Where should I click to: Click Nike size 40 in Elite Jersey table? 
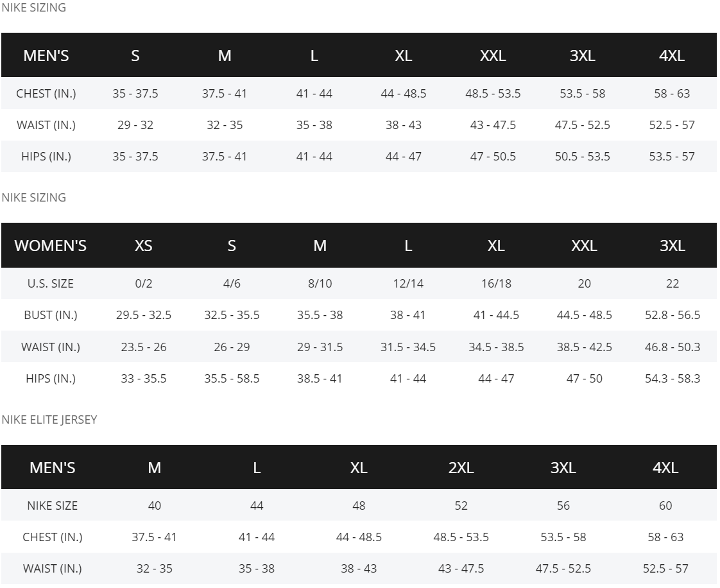pyautogui.click(x=155, y=506)
